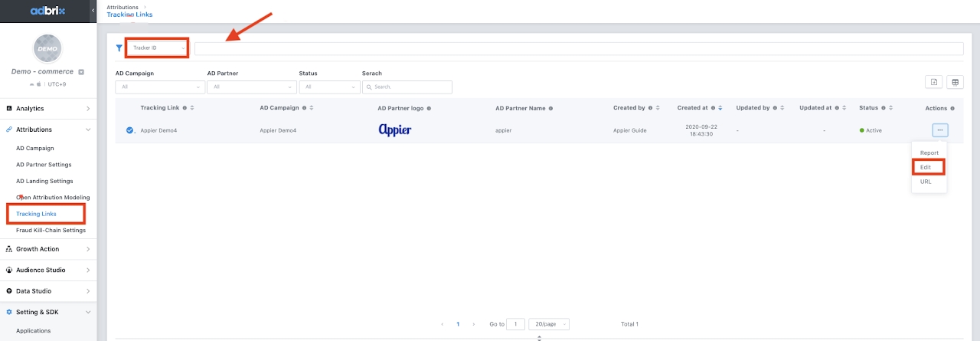Sort the Tracking Link column
This screenshot has width=980, height=341.
coord(191,108)
